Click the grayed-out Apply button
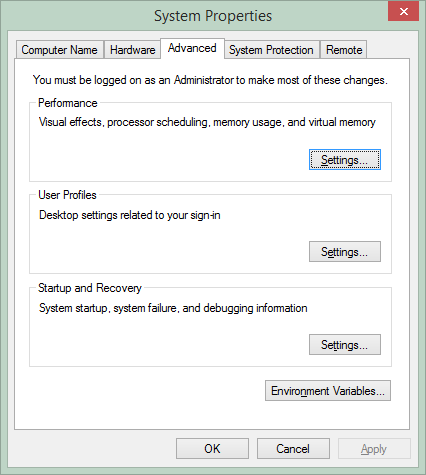 pyautogui.click(x=374, y=449)
